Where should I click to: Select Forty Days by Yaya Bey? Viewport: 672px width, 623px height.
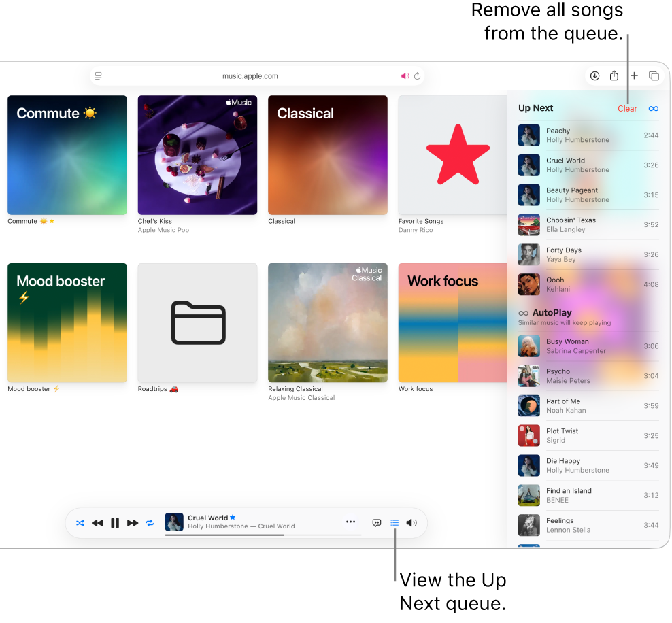[x=588, y=254]
